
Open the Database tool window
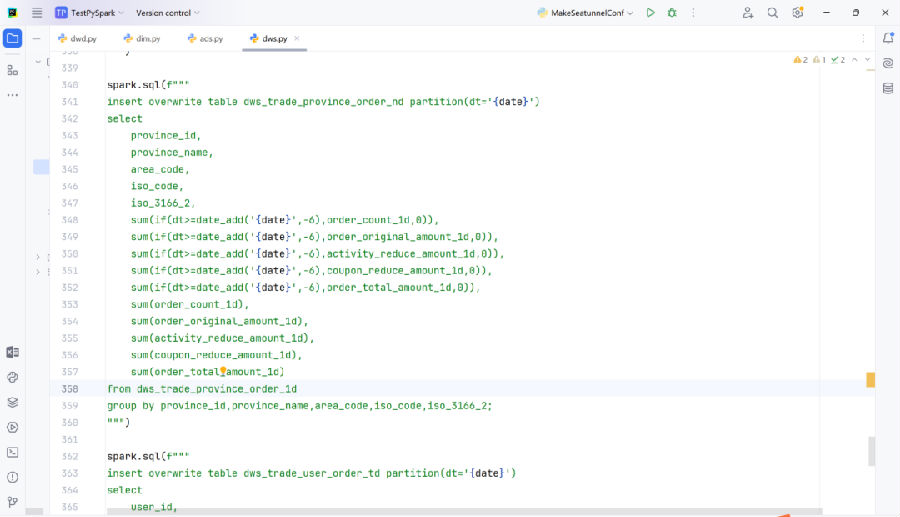(x=887, y=88)
